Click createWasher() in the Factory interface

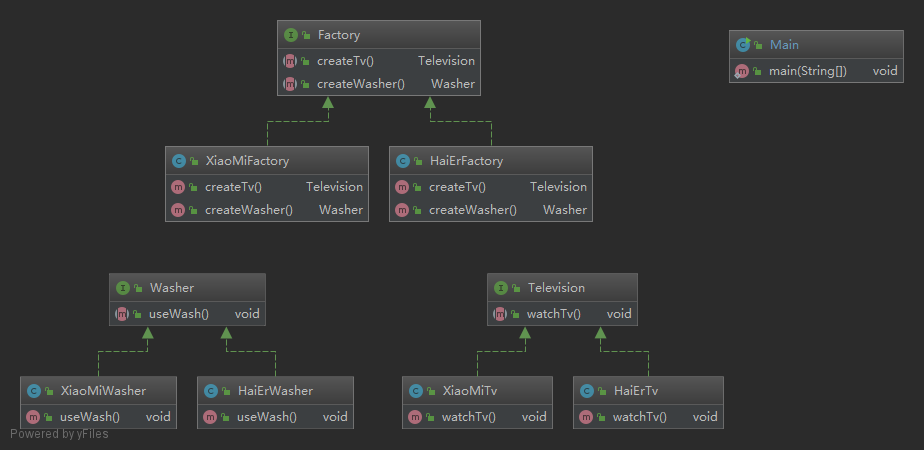point(361,84)
